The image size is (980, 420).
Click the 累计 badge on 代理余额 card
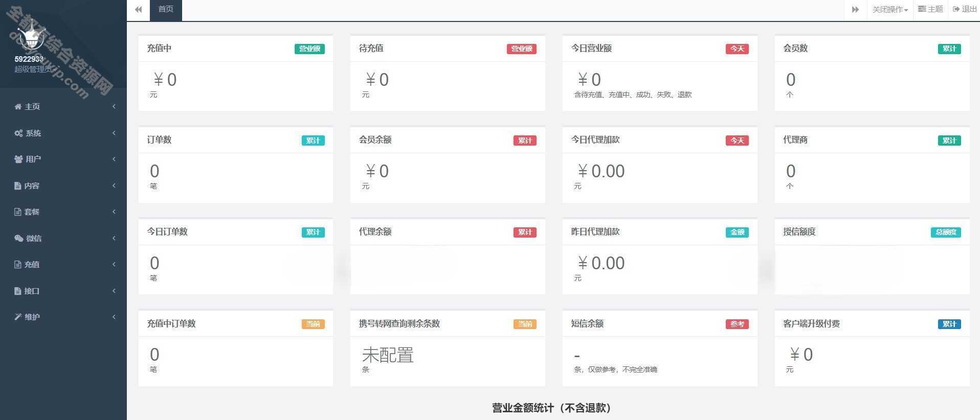coord(525,232)
